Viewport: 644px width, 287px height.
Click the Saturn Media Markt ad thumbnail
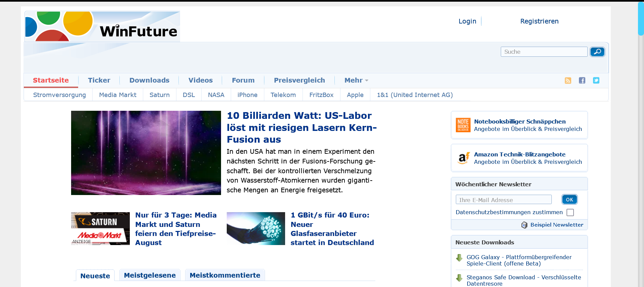coord(100,229)
